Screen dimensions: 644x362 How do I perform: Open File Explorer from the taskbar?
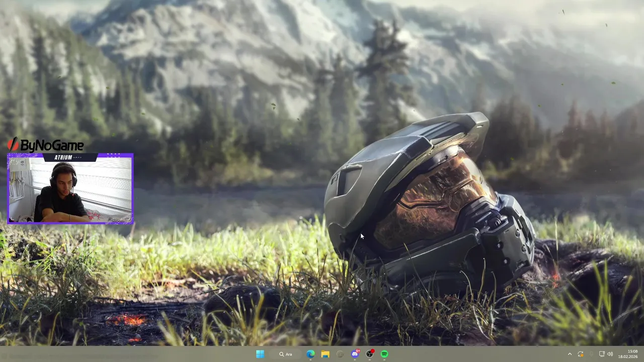point(325,354)
